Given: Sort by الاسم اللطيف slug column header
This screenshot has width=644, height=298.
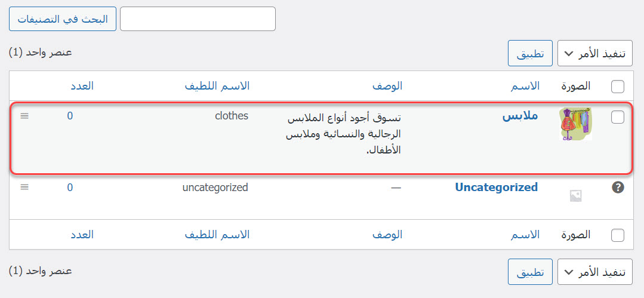Looking at the screenshot, I should pyautogui.click(x=217, y=86).
